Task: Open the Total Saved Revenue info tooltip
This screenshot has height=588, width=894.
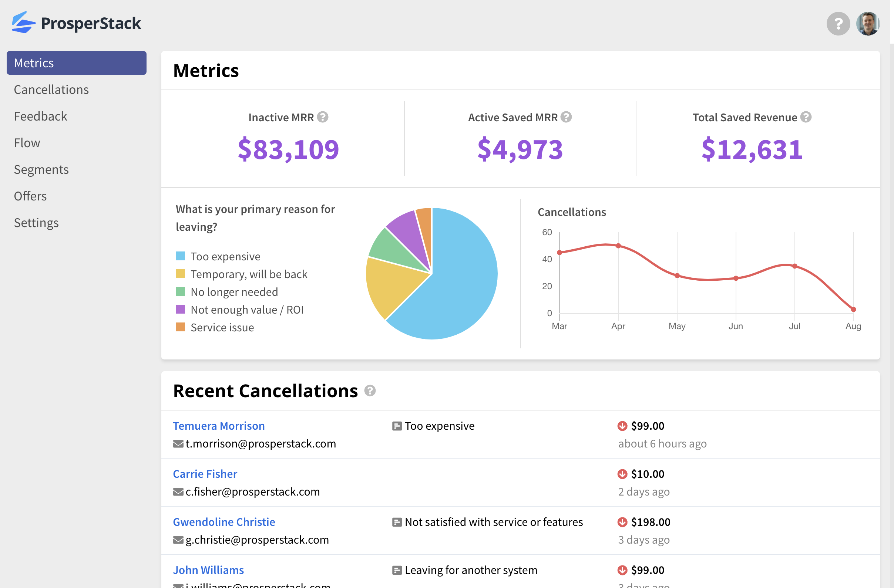Action: [805, 117]
